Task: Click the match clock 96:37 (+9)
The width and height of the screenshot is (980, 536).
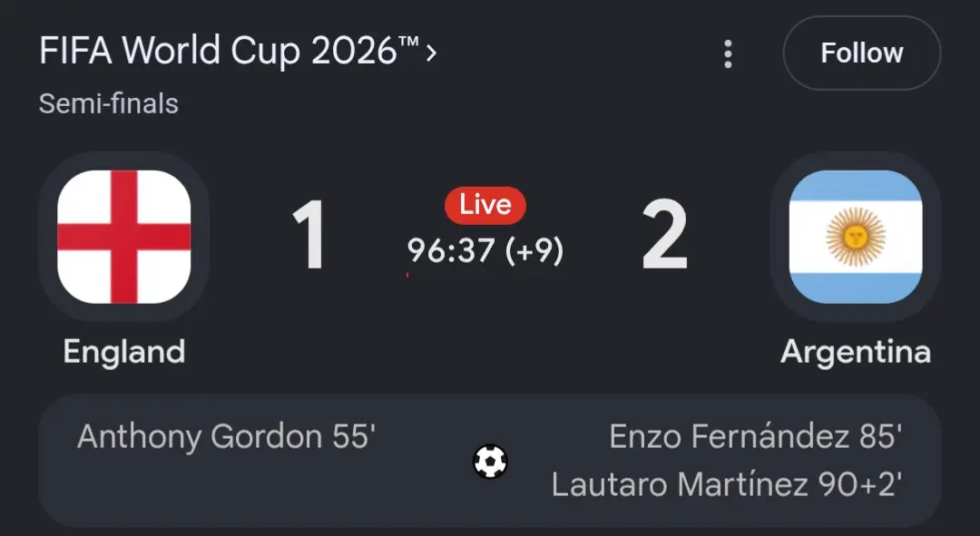Action: [x=485, y=250]
